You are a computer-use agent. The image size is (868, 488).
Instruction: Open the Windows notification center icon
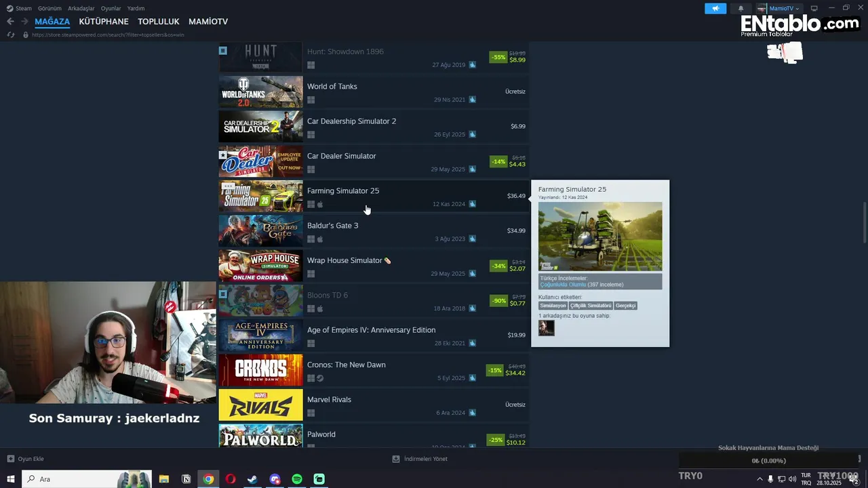(854, 479)
